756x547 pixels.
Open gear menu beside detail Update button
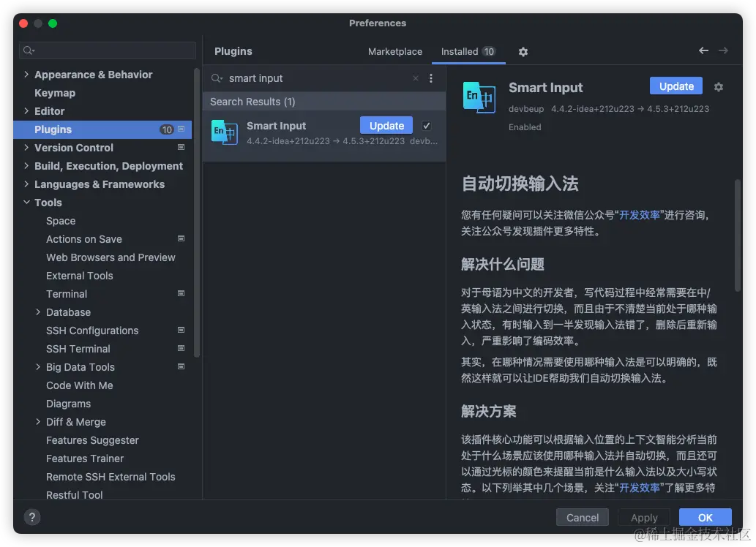click(x=719, y=87)
